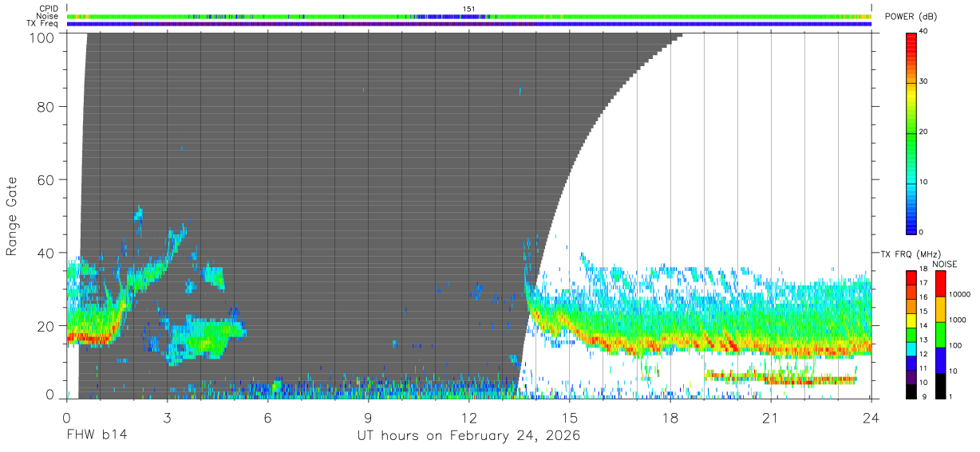Click the TX Freq color strip above the plot
Screen dimensions: 980x452
(469, 24)
